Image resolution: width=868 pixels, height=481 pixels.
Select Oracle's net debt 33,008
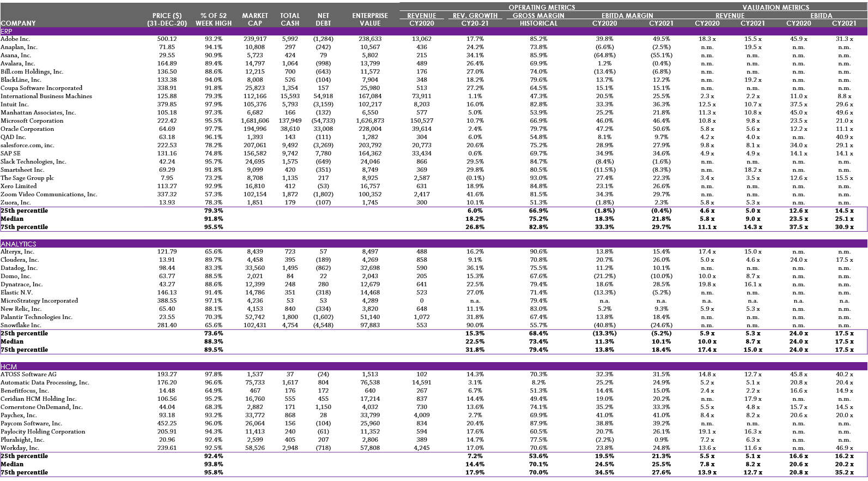323,129
